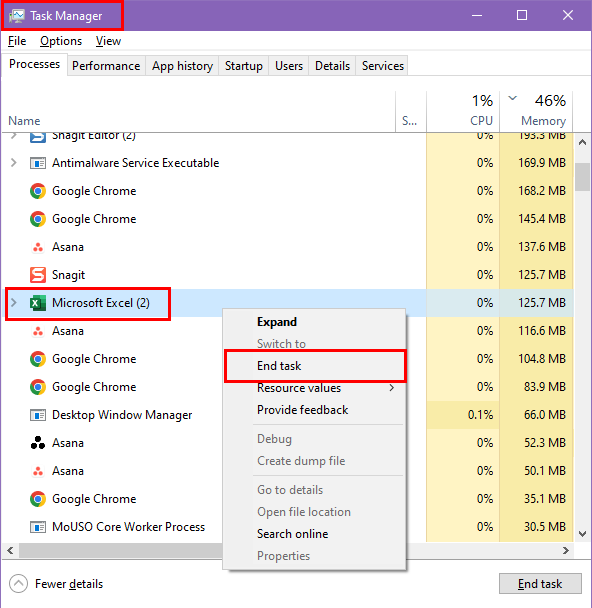Image resolution: width=592 pixels, height=608 pixels.
Task: Choose End task in the context menu
Action: tap(315, 366)
